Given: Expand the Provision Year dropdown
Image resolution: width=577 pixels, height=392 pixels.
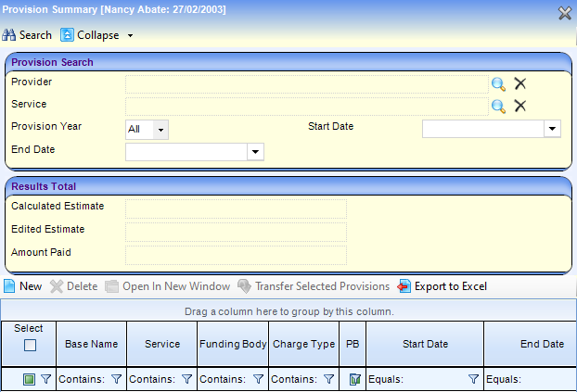Looking at the screenshot, I should click(161, 130).
